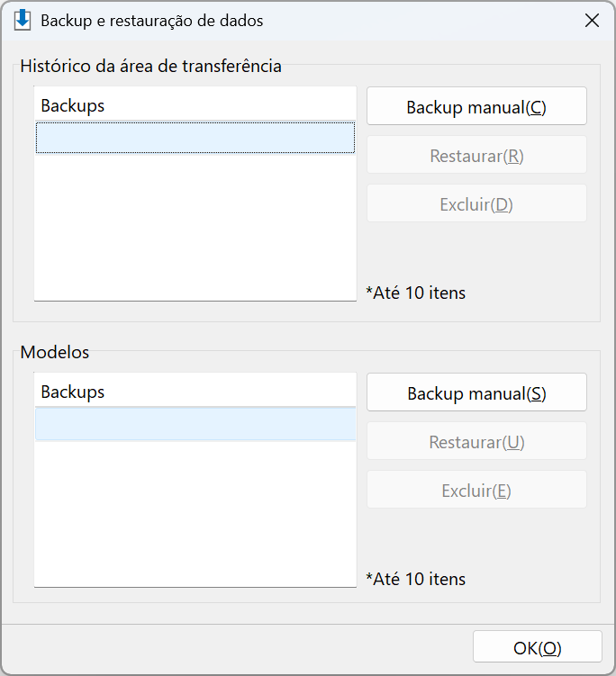616x676 pixels.
Task: Click Backup manual(S) for Modelos
Action: (476, 392)
